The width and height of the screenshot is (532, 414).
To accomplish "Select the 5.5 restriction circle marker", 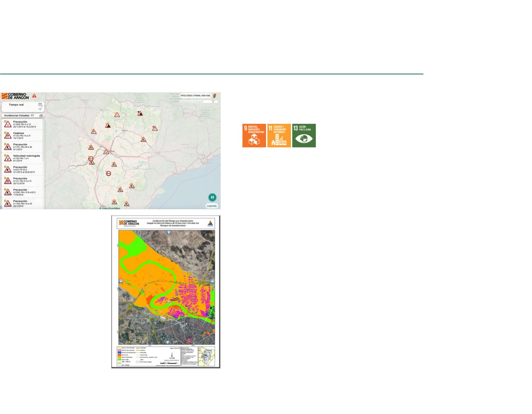I will (108, 173).
